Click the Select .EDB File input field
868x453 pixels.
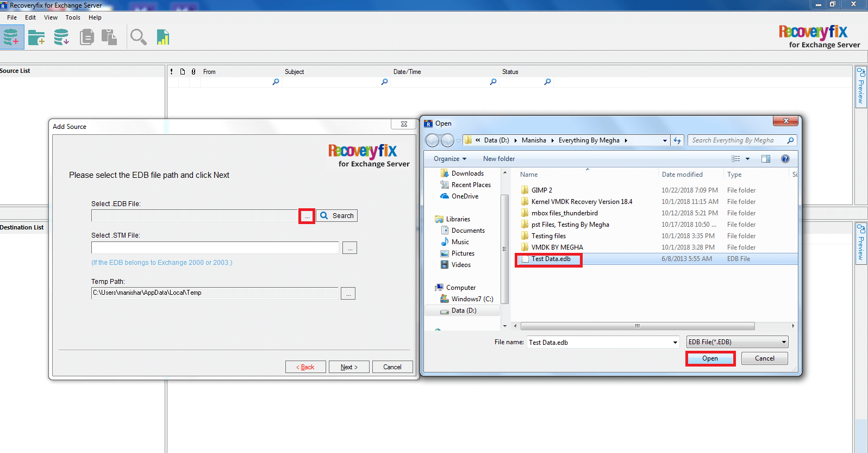coord(195,216)
